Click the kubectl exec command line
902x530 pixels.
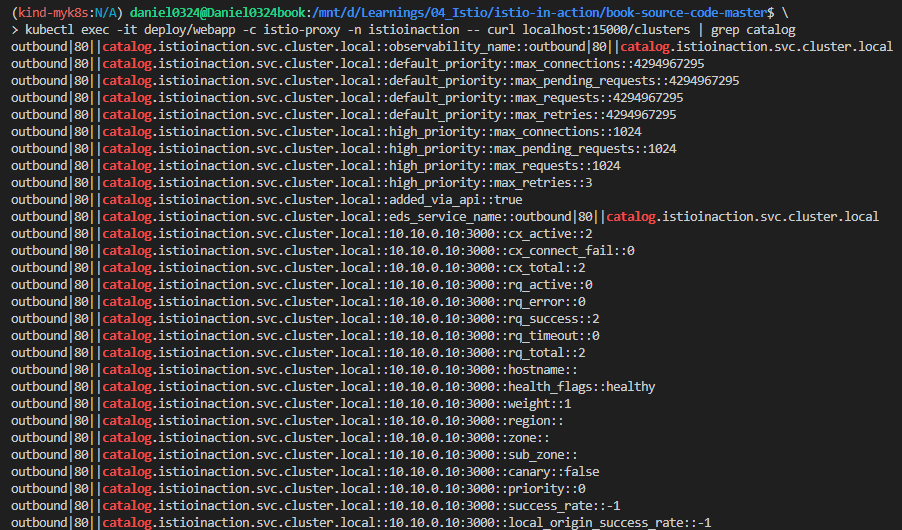(x=410, y=29)
